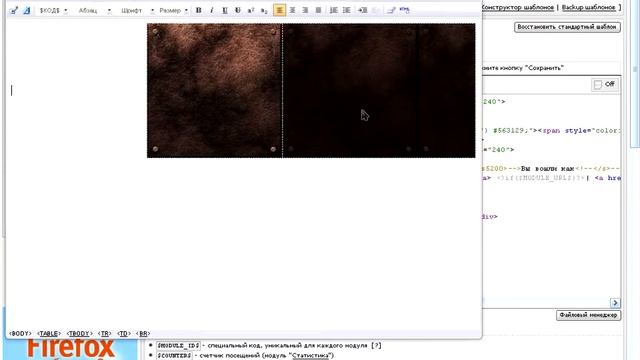640x360 pixels.
Task: Justify the text
Action: point(318,10)
